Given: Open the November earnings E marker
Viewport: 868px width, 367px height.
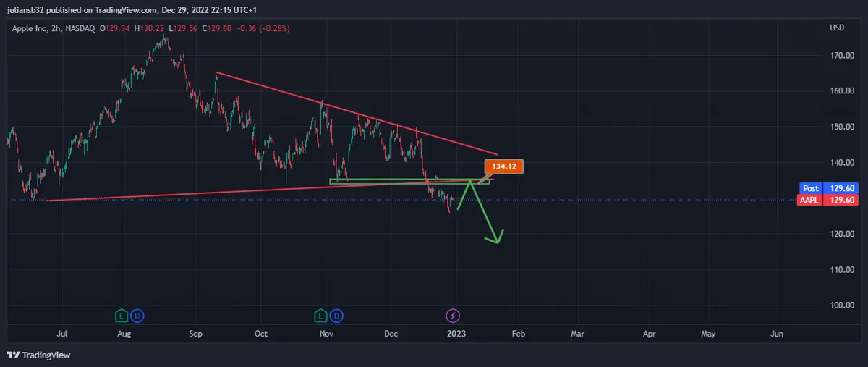Looking at the screenshot, I should click(x=321, y=316).
